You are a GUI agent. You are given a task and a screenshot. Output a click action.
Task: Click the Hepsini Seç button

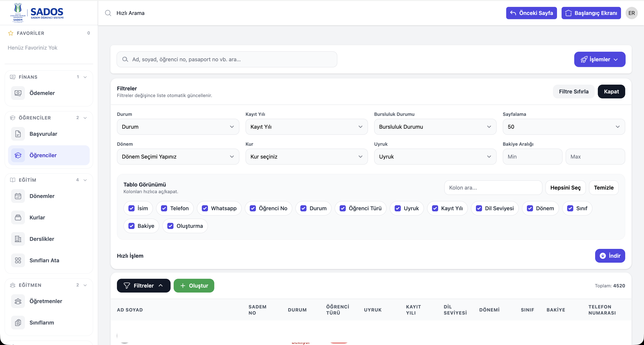[565, 188]
